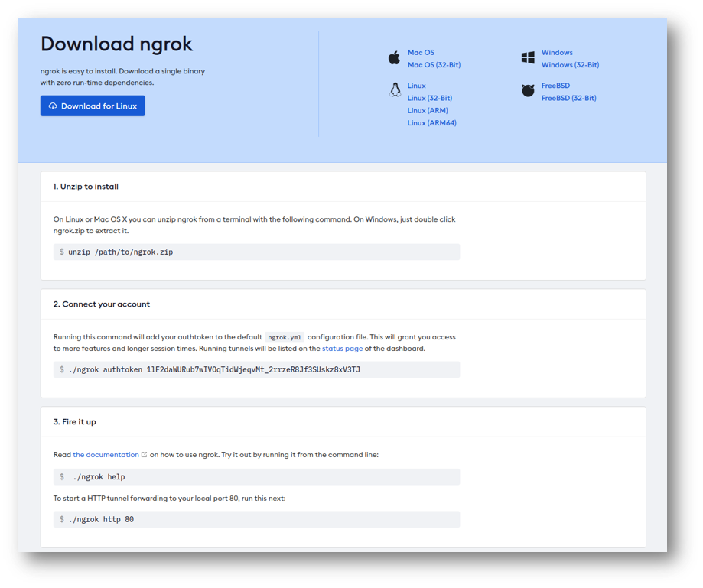The width and height of the screenshot is (703, 588).
Task: Choose the Linux (ARM64) download link
Action: tap(431, 123)
